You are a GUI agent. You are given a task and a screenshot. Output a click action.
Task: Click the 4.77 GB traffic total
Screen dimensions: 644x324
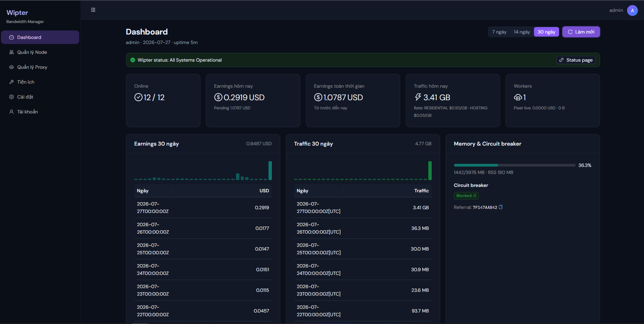pyautogui.click(x=423, y=144)
